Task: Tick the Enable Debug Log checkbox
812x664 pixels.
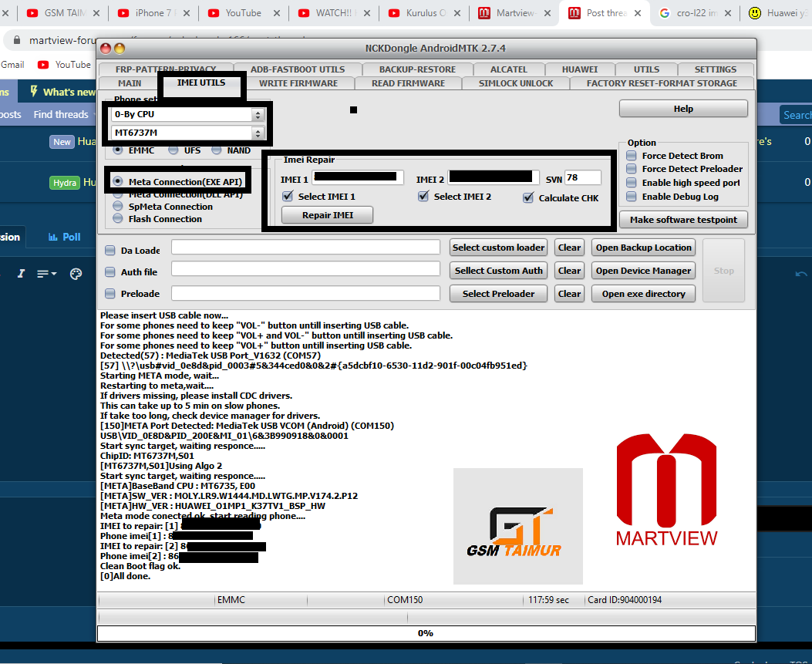Action: tap(632, 197)
